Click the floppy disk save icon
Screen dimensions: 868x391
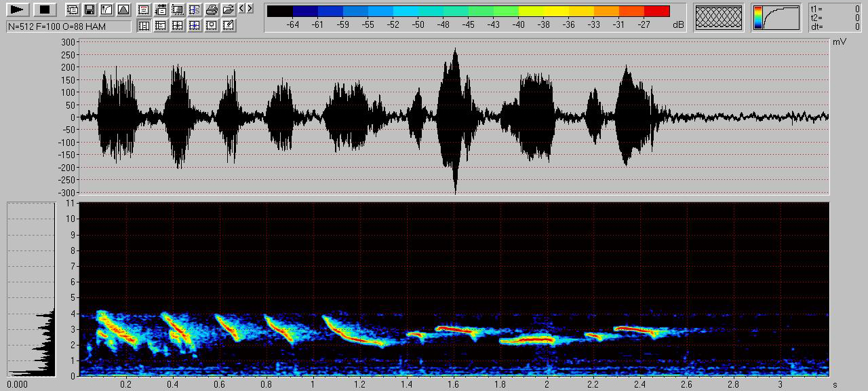click(x=89, y=10)
